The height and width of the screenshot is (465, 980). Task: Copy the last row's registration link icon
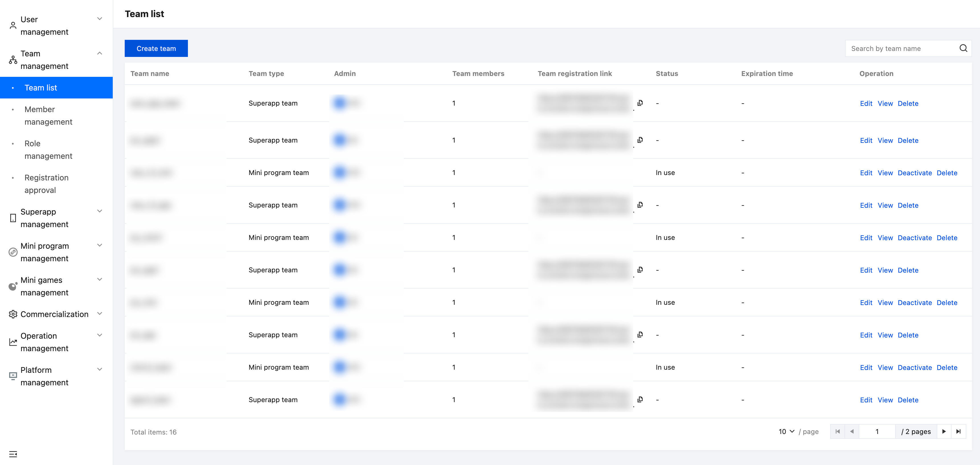pos(640,400)
